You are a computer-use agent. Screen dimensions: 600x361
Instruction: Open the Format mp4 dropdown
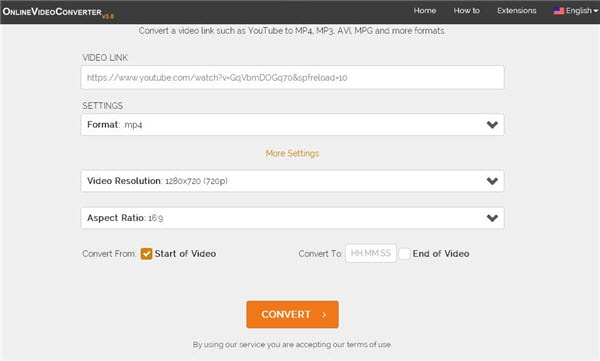pyautogui.click(x=292, y=125)
